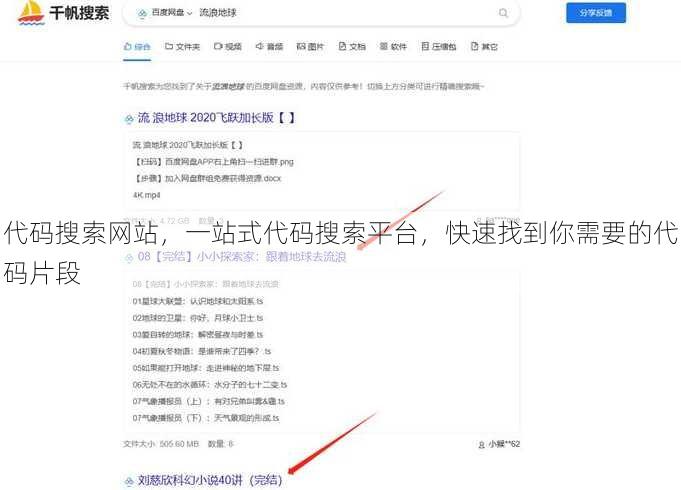Click the blue 分享反馈 button
Screen dimensions: 681x490
click(x=596, y=13)
